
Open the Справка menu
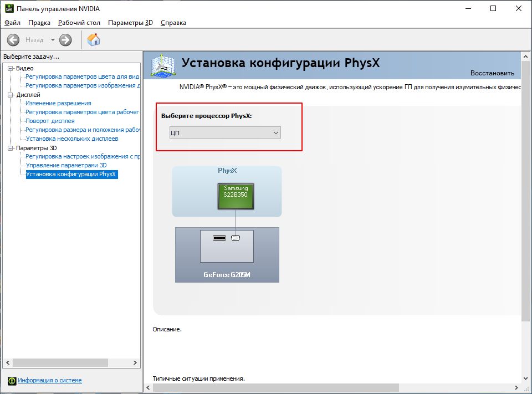click(x=173, y=23)
